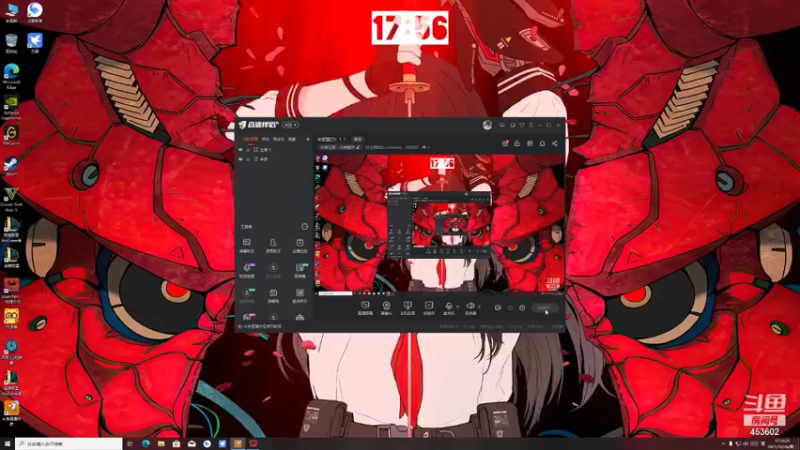Open the pill dropdown beside the app logo

click(290, 125)
